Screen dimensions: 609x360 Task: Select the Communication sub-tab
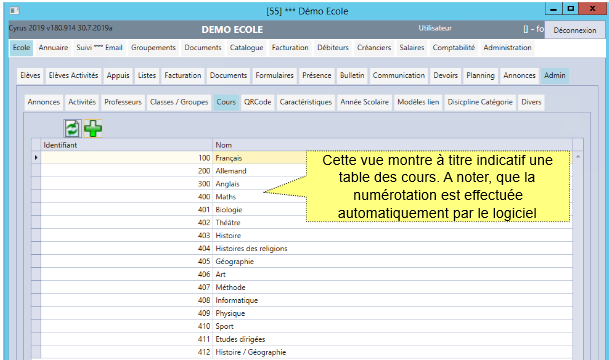coord(399,75)
